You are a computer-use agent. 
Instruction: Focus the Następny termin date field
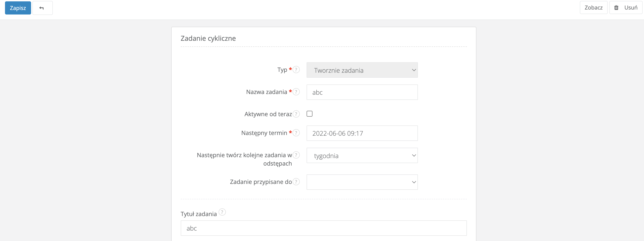pyautogui.click(x=362, y=133)
